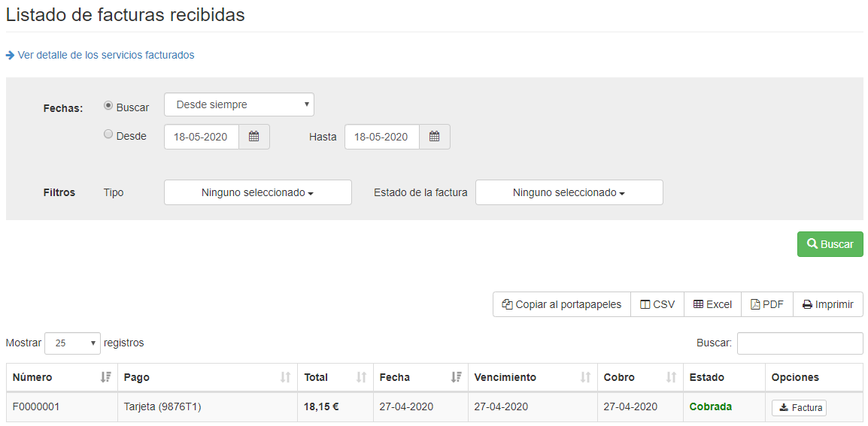Open the Tipo filter dropdown

point(257,192)
